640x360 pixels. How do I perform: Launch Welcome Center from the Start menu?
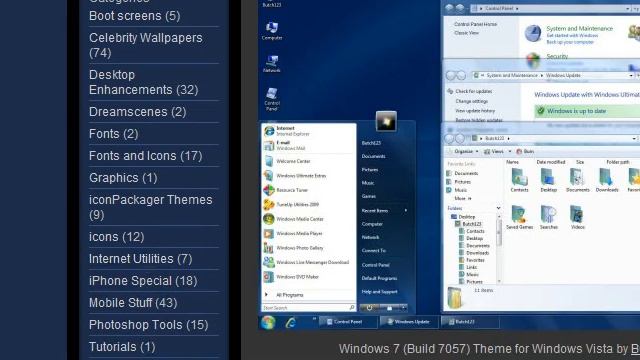[x=287, y=161]
